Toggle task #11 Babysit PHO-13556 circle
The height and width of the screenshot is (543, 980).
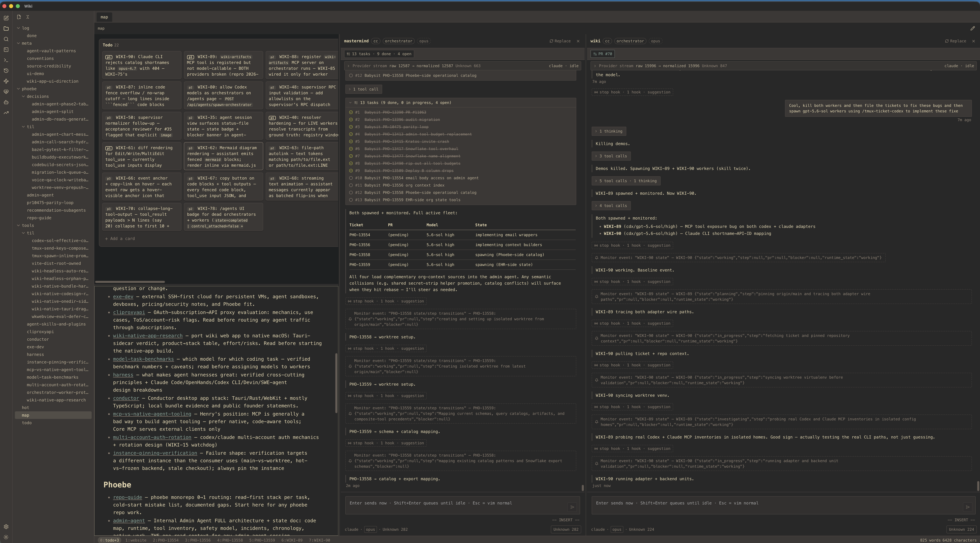pos(351,185)
